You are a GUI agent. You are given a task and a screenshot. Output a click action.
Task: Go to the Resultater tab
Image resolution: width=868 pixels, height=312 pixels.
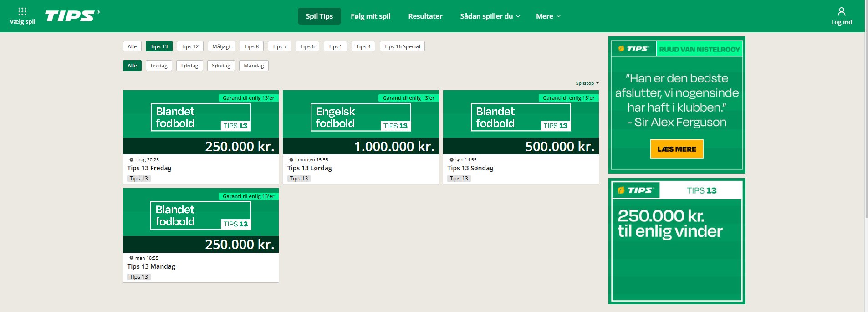425,16
